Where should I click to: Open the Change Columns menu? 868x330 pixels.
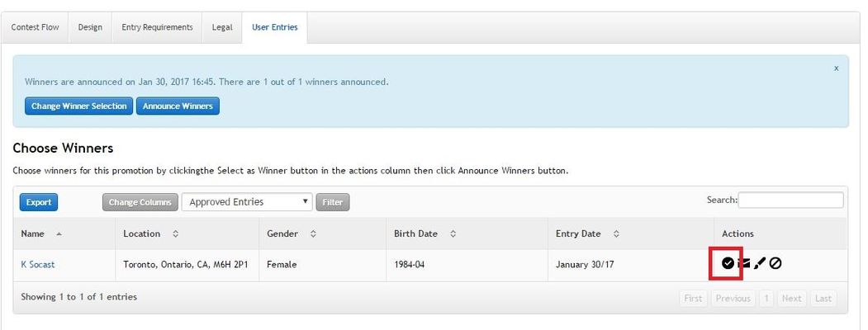coord(140,202)
